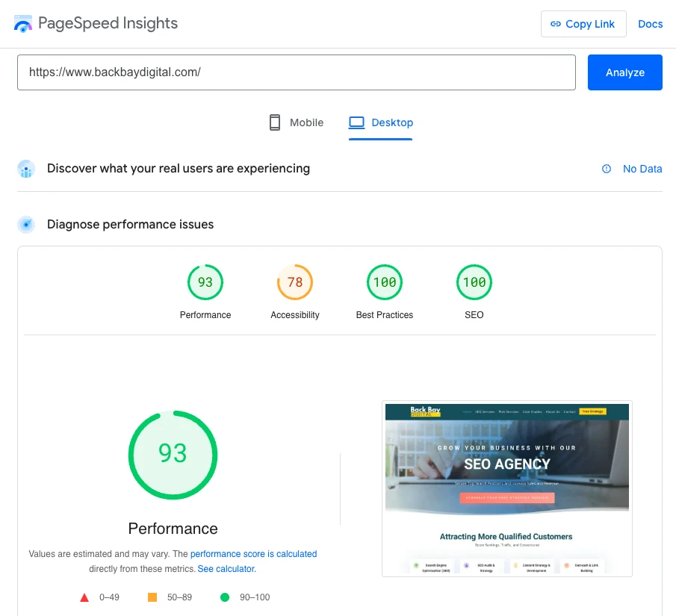Viewport: 676px width, 616px height.
Task: Open the Best Practices 100 score gauge
Action: (x=385, y=283)
